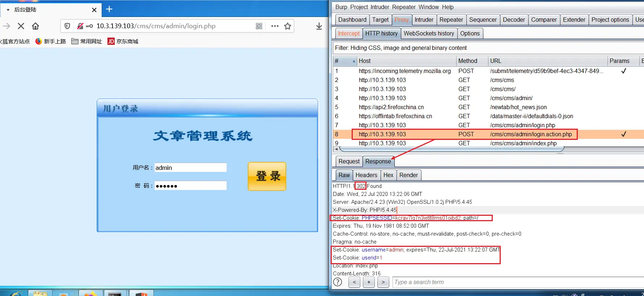Viewport: 644px width, 296px height.
Task: Click previous match < button
Action: pyautogui.click(x=354, y=282)
